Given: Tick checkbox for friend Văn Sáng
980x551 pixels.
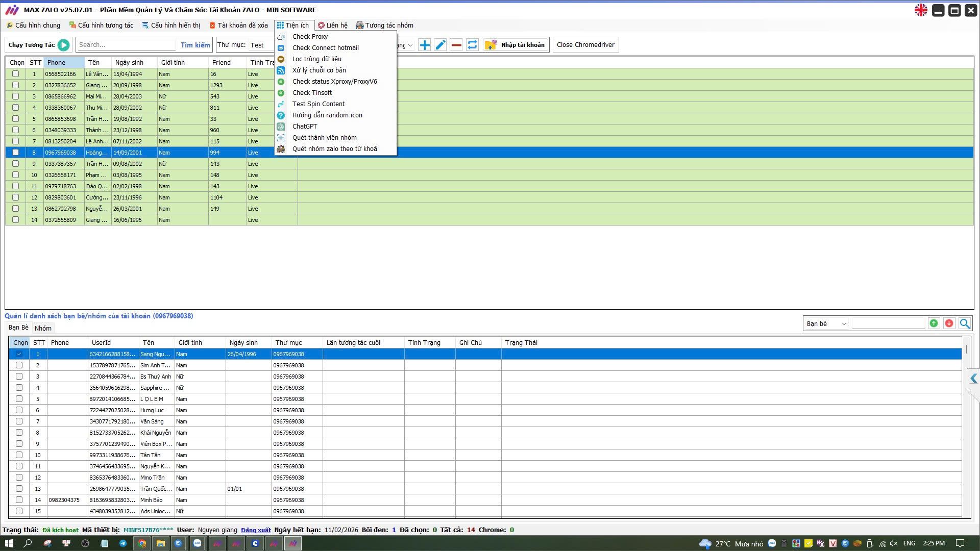Looking at the screenshot, I should pos(19,421).
